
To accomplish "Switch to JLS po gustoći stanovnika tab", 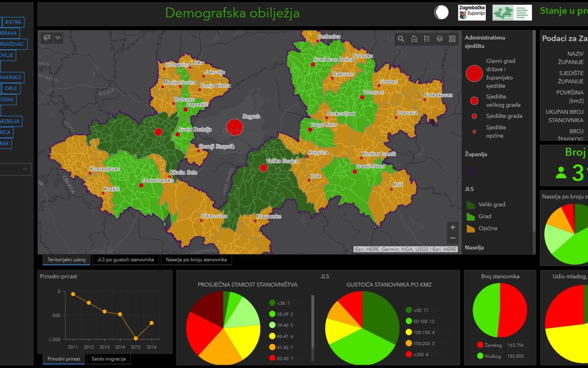I will point(125,260).
